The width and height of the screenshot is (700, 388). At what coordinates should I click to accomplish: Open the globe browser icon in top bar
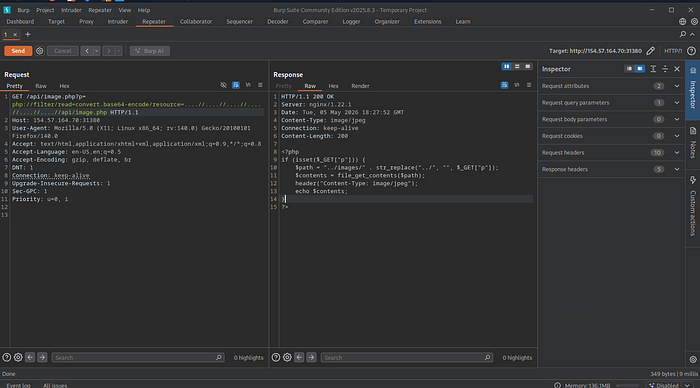coord(683,21)
